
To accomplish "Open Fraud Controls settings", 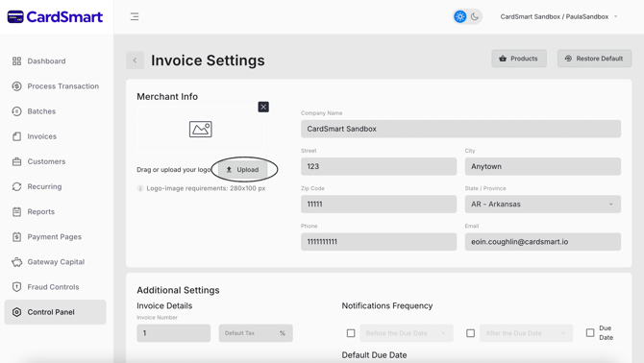I will pos(55,287).
